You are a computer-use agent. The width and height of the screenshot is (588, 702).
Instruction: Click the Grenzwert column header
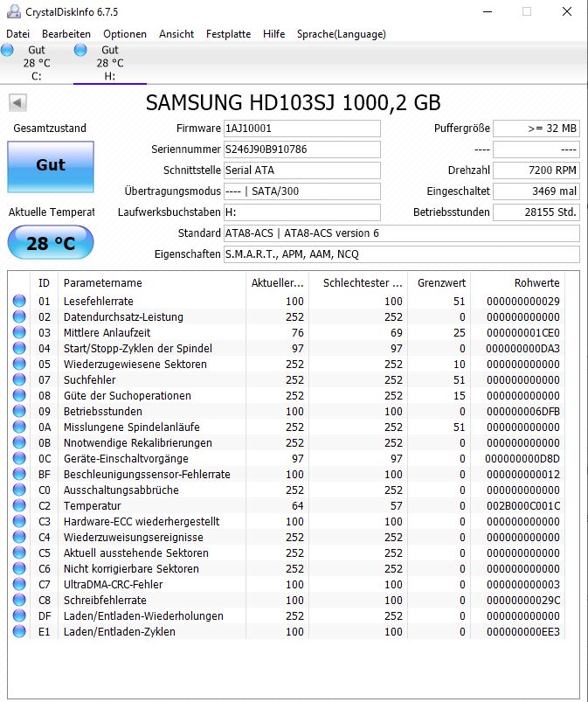click(x=439, y=283)
